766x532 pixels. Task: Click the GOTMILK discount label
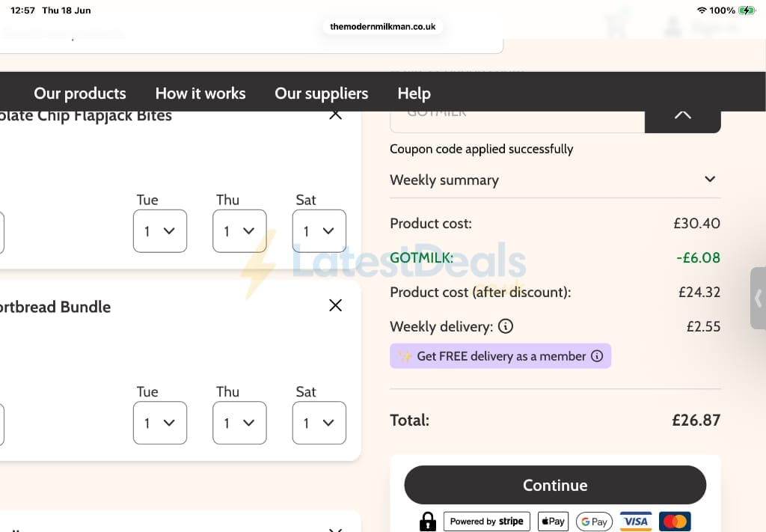pyautogui.click(x=422, y=257)
